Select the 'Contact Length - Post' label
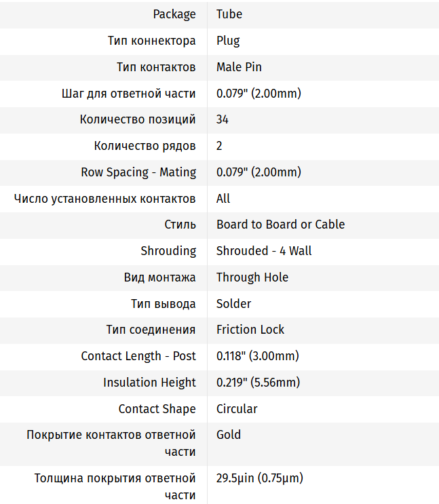The width and height of the screenshot is (439, 504). point(138,356)
